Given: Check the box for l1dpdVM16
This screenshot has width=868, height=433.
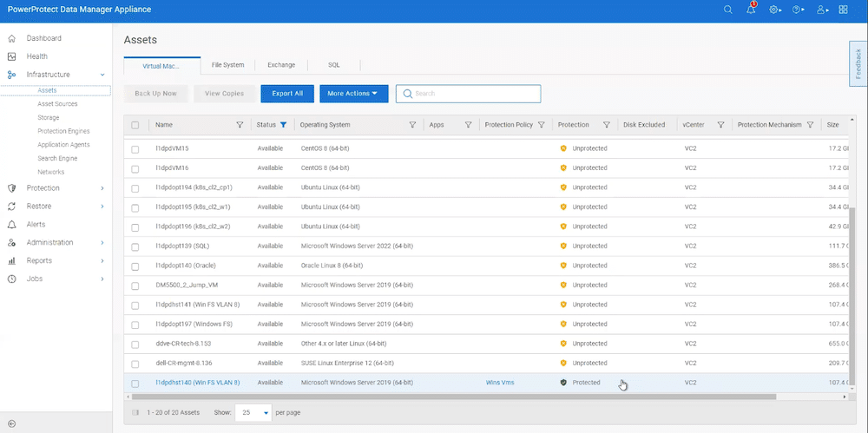Looking at the screenshot, I should click(135, 169).
